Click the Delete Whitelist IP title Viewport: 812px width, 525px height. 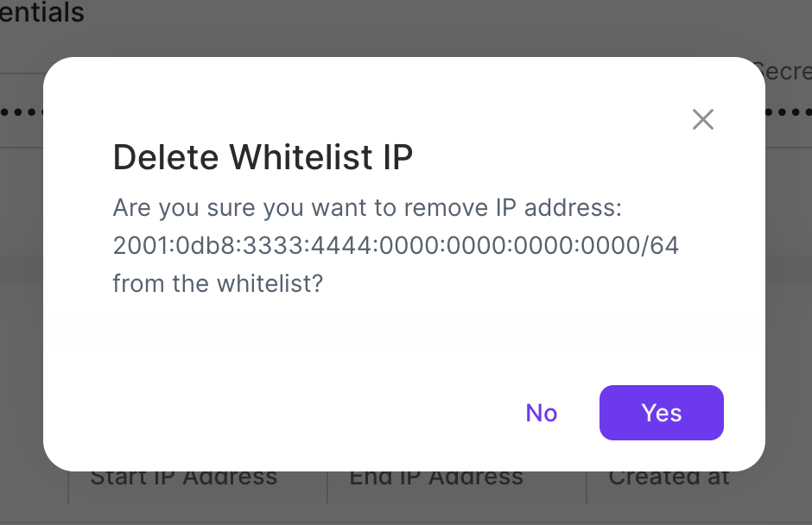[263, 158]
